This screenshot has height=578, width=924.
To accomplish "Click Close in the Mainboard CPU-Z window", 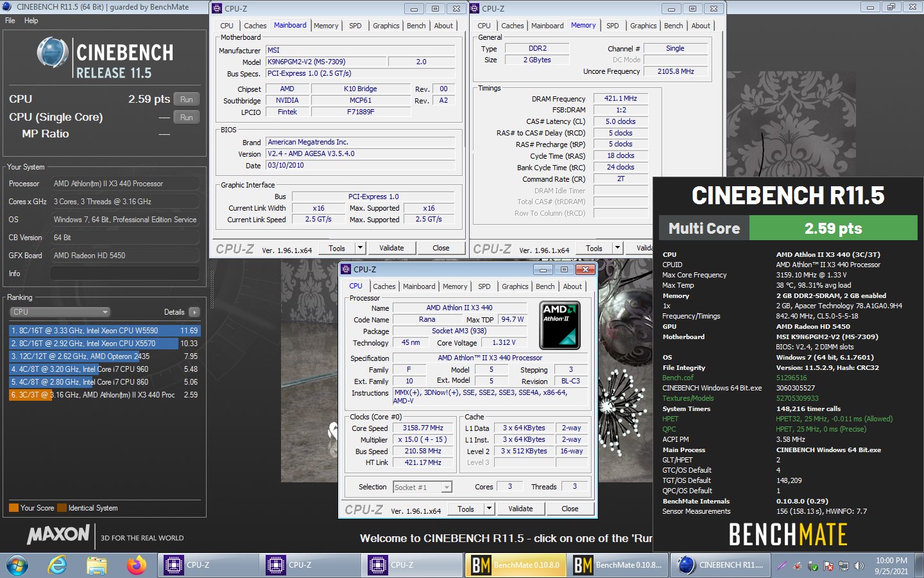I will coord(441,248).
